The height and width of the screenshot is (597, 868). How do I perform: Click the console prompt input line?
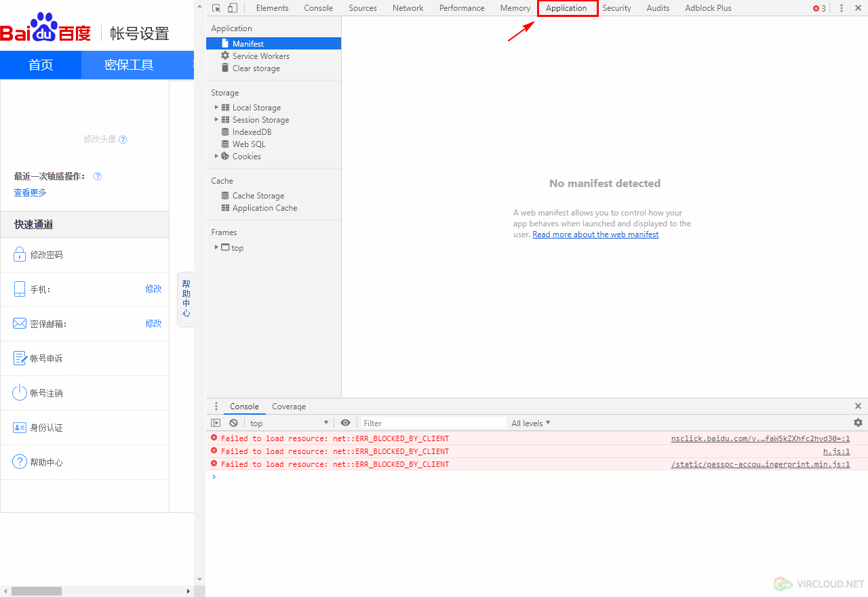(x=536, y=477)
